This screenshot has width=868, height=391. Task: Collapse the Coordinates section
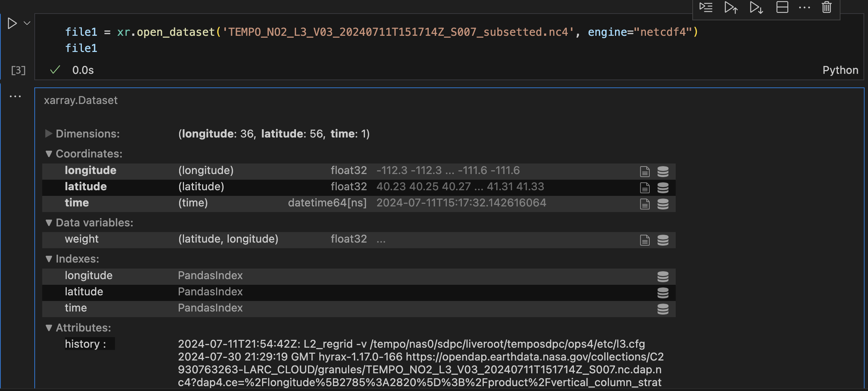coord(49,154)
